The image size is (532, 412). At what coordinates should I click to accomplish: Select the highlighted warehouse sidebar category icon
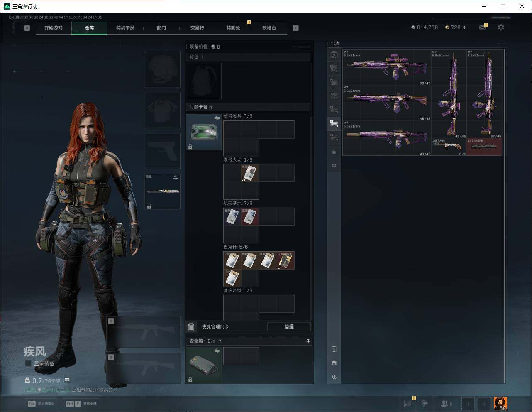click(334, 123)
